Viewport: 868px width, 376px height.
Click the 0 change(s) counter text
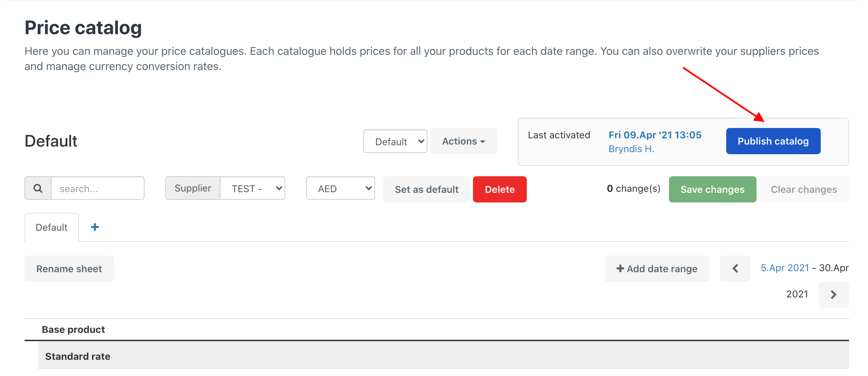[633, 189]
